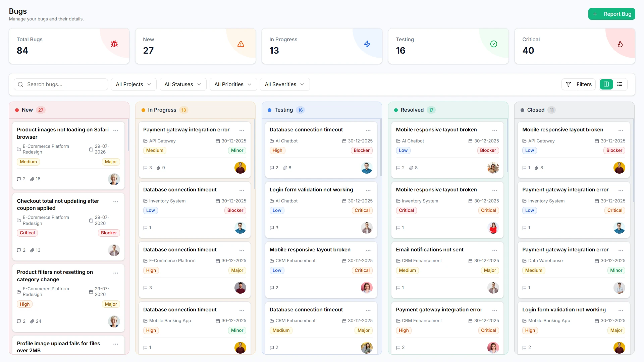Click the Resolved column header
The image size is (644, 362).
(448, 110)
